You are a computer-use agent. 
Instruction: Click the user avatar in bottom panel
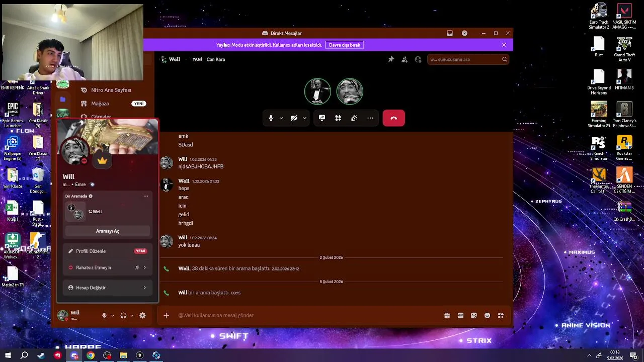coord(62,315)
